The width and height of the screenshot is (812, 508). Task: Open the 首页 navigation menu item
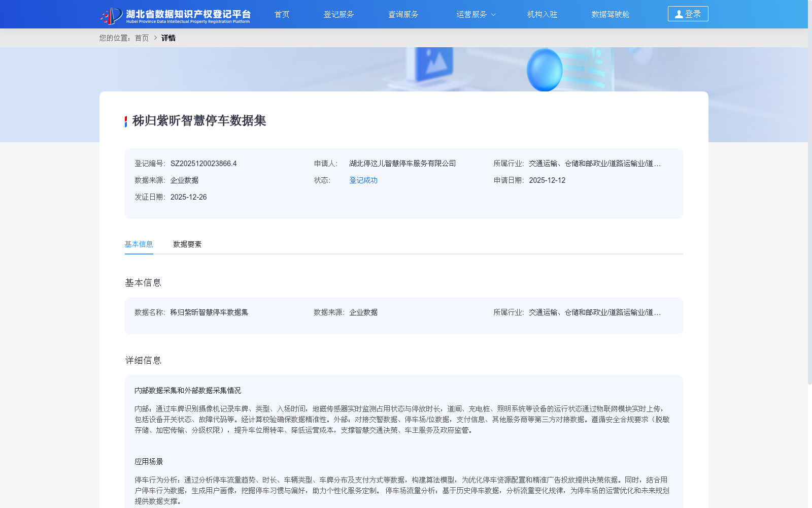(282, 14)
